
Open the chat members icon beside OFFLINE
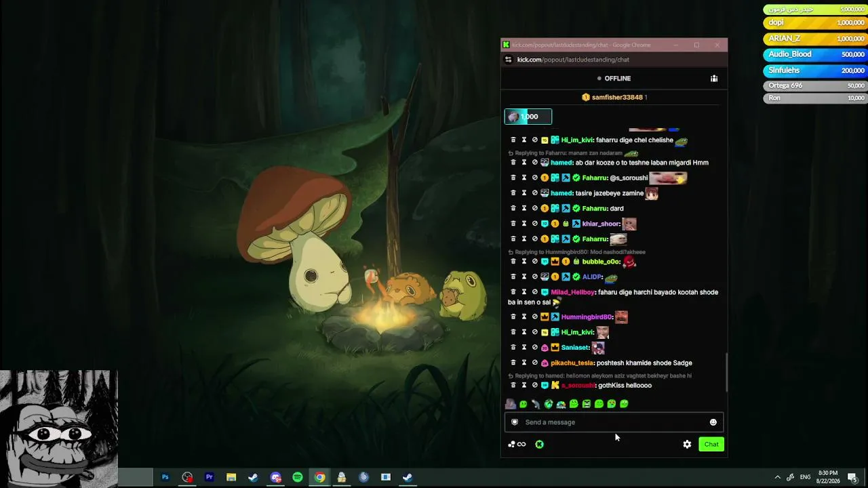[x=714, y=79]
